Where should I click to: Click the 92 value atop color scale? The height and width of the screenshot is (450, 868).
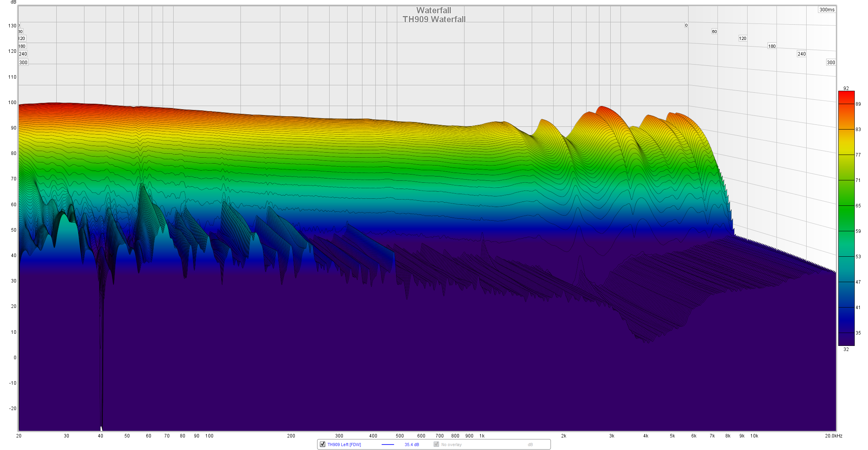click(846, 88)
